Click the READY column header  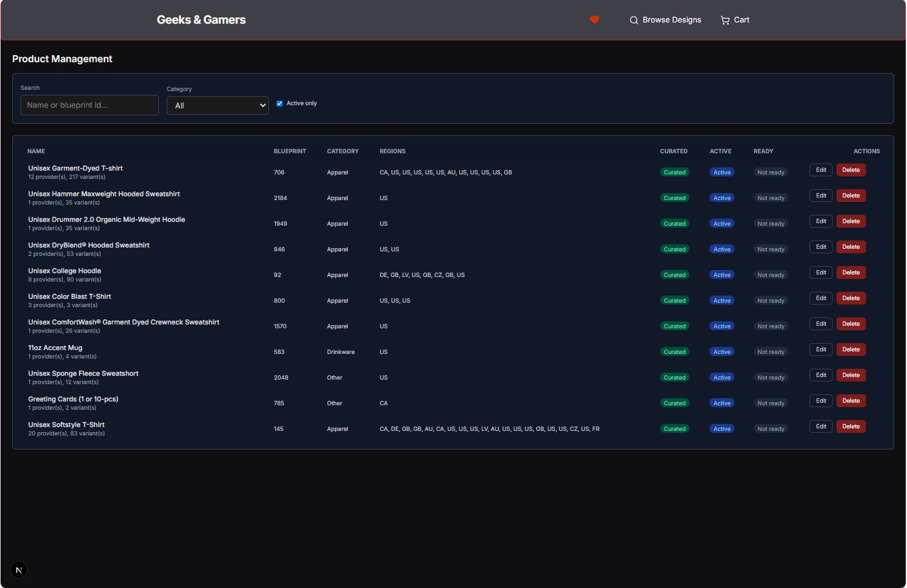pos(763,151)
